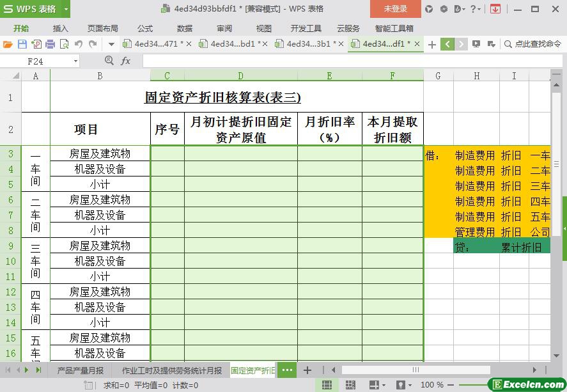Viewport: 567px width, 392px height.
Task: Click the Print Preview icon
Action: pos(64,44)
